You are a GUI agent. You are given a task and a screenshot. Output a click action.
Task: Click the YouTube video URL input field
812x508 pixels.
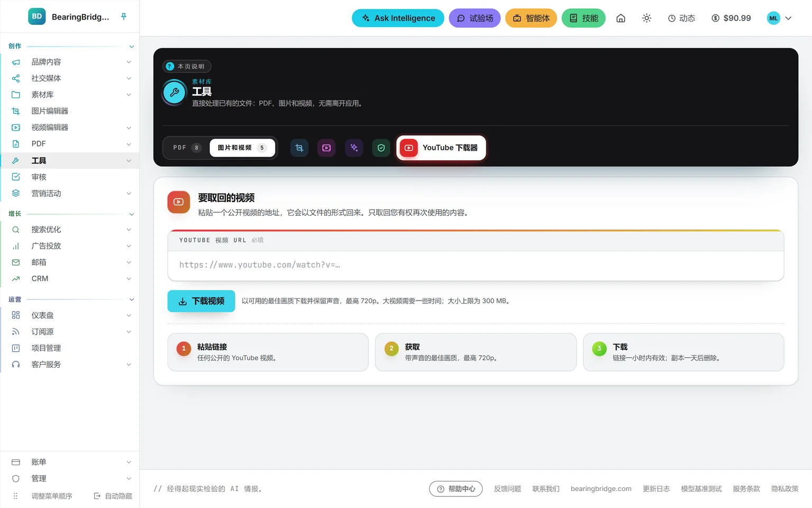476,265
